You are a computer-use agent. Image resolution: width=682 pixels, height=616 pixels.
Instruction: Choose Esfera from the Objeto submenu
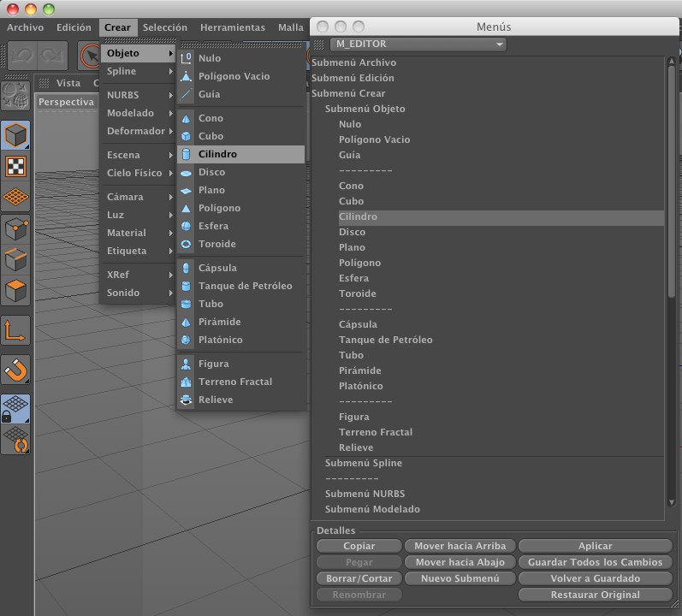coord(213,226)
